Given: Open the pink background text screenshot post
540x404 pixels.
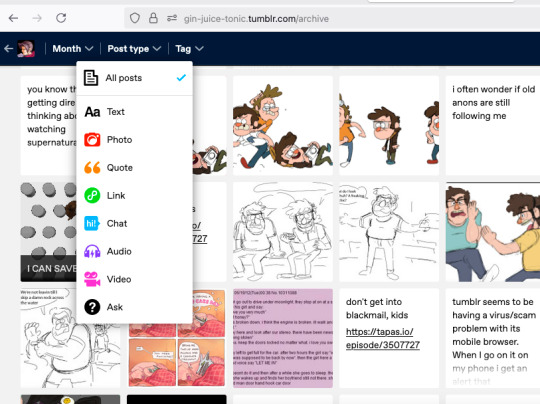Looking at the screenshot, I should pyautogui.click(x=283, y=338).
